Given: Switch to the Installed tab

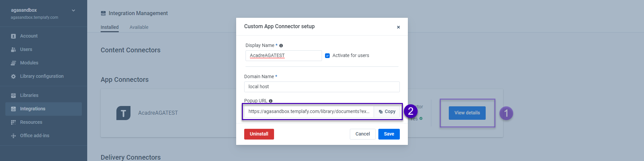Looking at the screenshot, I should (x=110, y=27).
